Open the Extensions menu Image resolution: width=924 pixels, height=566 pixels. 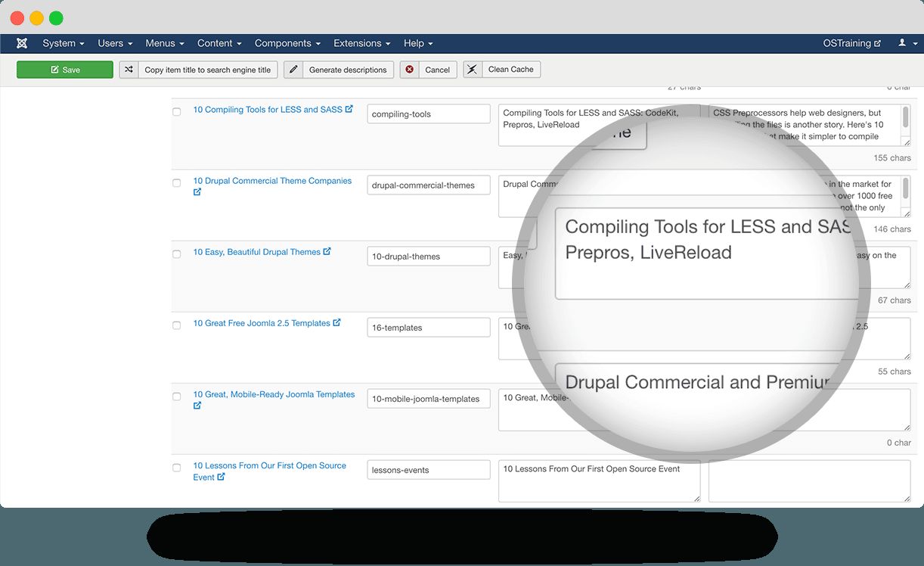(x=362, y=43)
